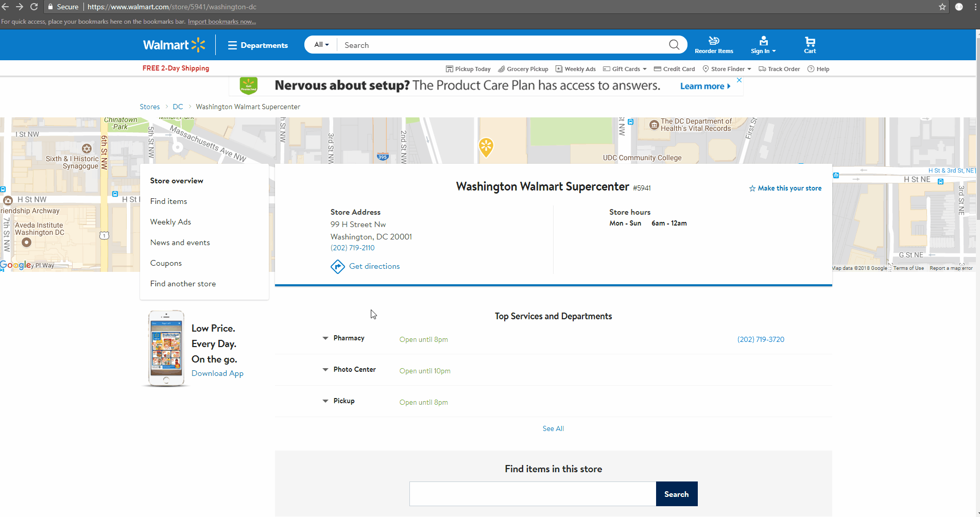Image resolution: width=980 pixels, height=517 pixels.
Task: Open the Sign In dropdown
Action: pos(763,45)
